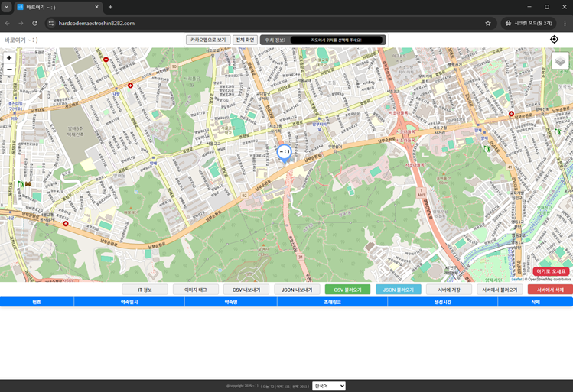573x392 pixels.
Task: Open Chrome three-dot menu
Action: [565, 23]
